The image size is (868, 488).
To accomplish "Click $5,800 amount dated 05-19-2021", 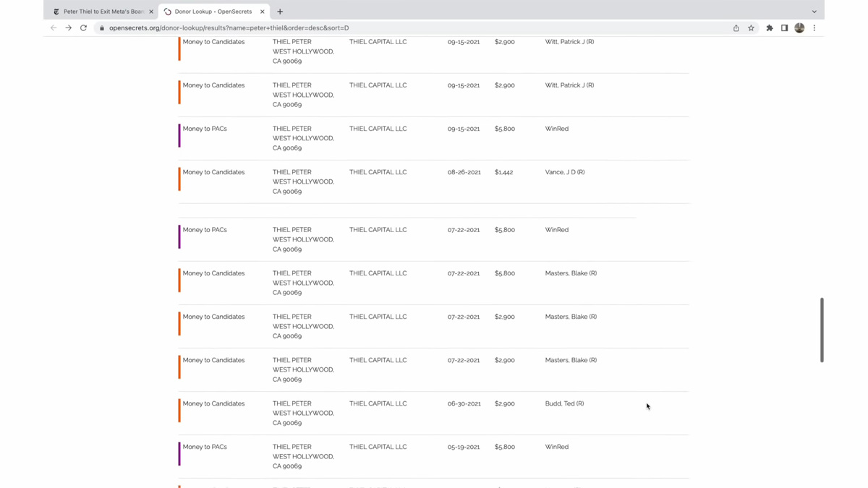I will pyautogui.click(x=505, y=447).
